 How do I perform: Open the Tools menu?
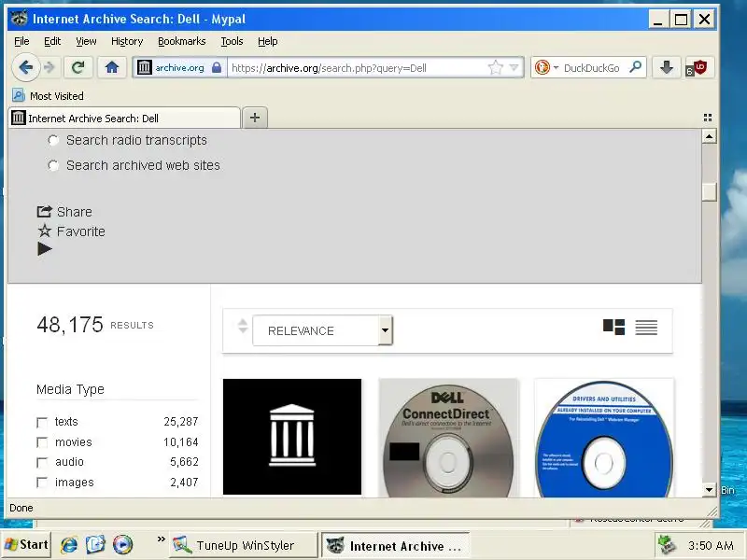[x=232, y=41]
